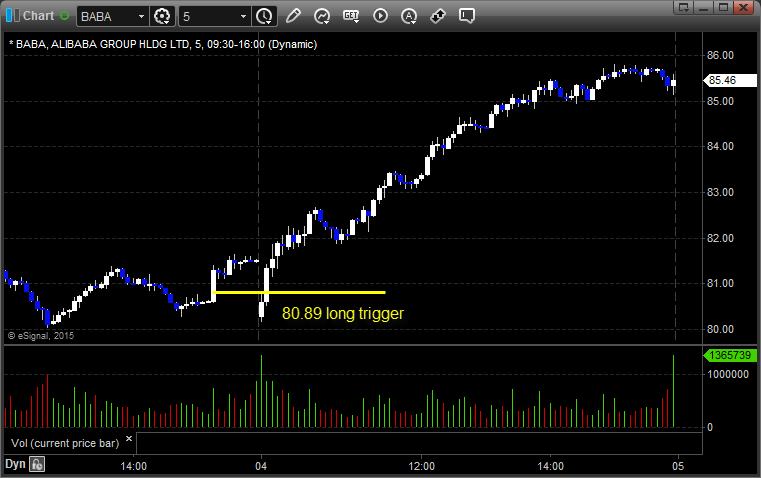
Task: Click the blue window link indicator bar
Action: [9, 16]
